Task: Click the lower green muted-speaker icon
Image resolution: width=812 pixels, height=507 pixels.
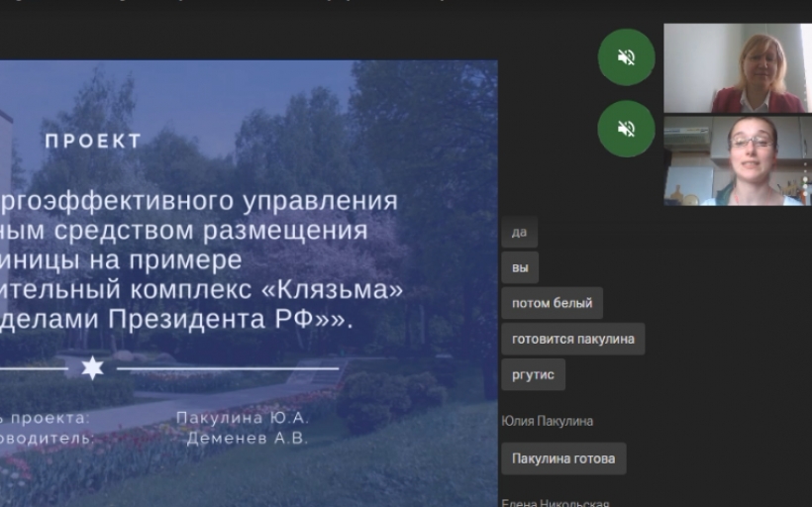Action: (x=626, y=129)
